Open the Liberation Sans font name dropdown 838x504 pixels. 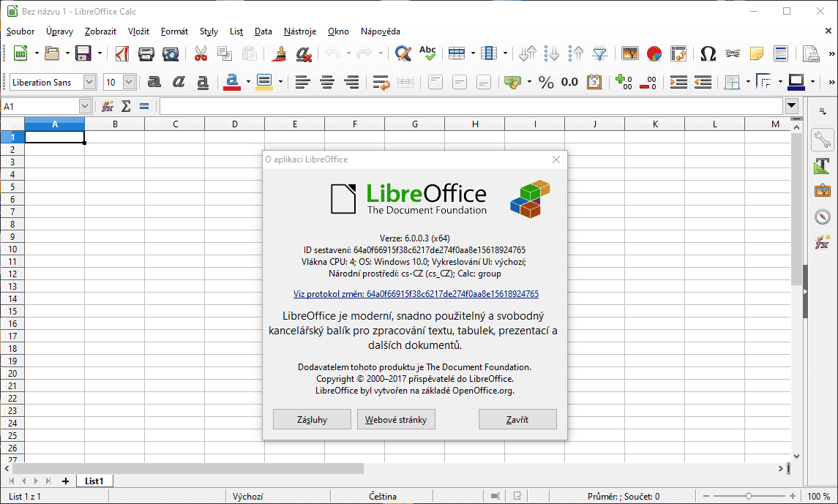[90, 82]
